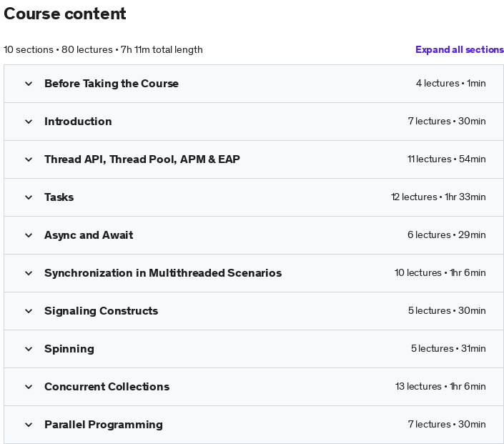Expand the Spinning section chevron
The height and width of the screenshot is (444, 504).
point(29,349)
